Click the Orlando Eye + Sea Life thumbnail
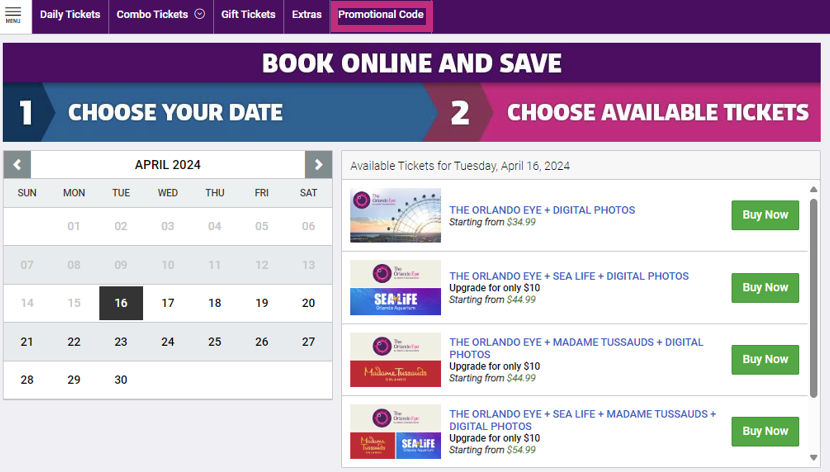 pyautogui.click(x=395, y=287)
